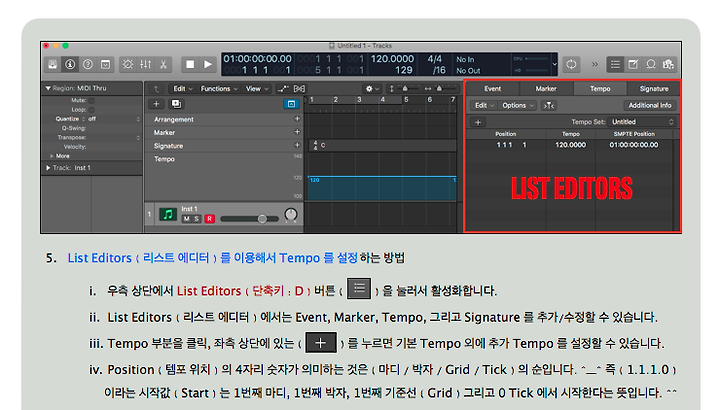Screen dimensions: 720x410
Task: Toggle the List Editors button in toolbar
Action: 615,64
